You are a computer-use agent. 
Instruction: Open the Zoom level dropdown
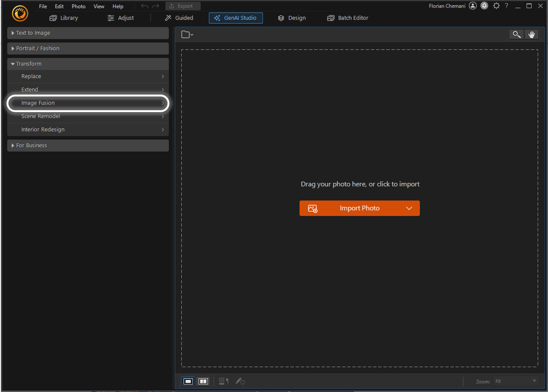516,381
